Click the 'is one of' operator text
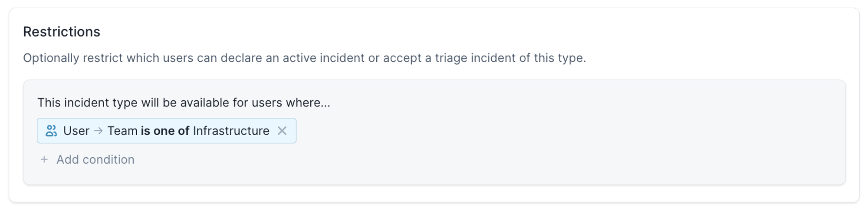Viewport: 868px width, 212px height. pos(165,131)
